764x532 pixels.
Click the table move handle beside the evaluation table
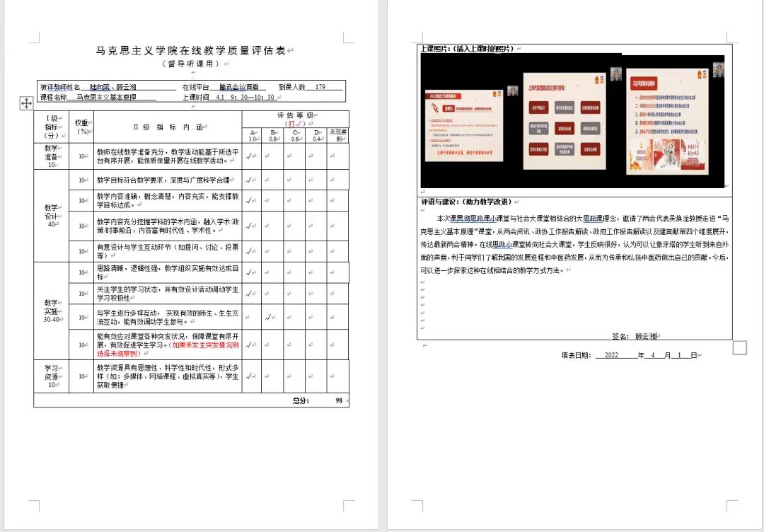point(26,103)
